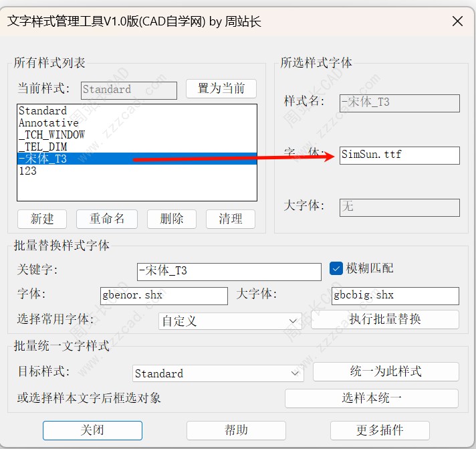The image size is (476, 449).
Task: Expand the 选择常用字体 dropdown
Action: pyautogui.click(x=230, y=321)
